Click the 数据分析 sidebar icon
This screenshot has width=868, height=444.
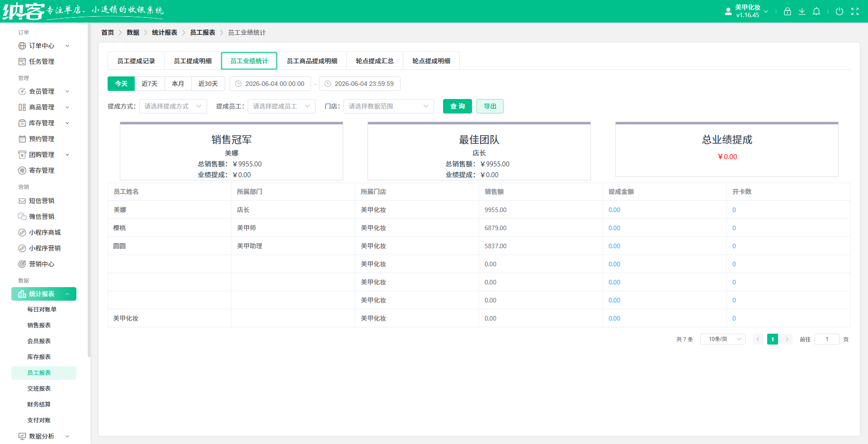click(22, 436)
